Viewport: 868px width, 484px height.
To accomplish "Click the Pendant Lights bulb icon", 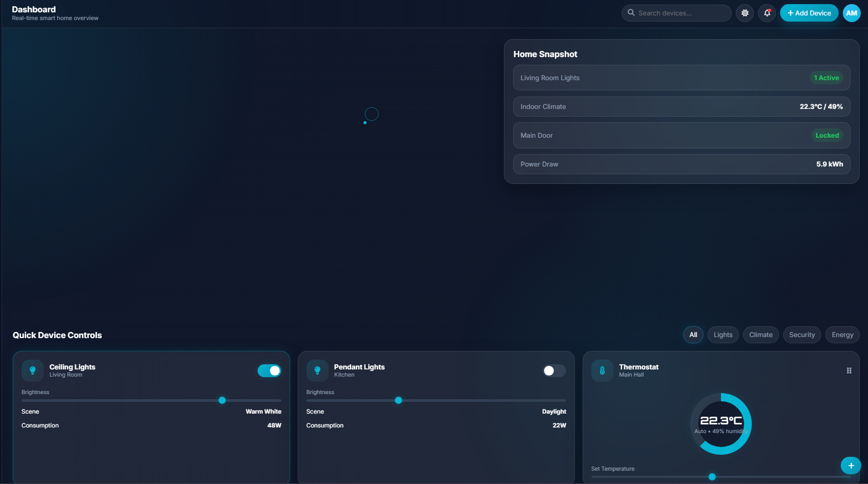I will click(317, 370).
